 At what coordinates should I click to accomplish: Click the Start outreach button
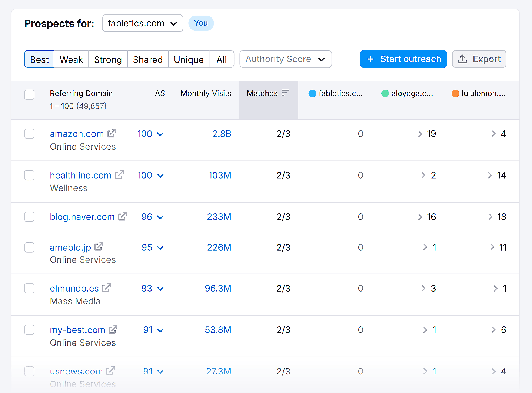coord(403,59)
